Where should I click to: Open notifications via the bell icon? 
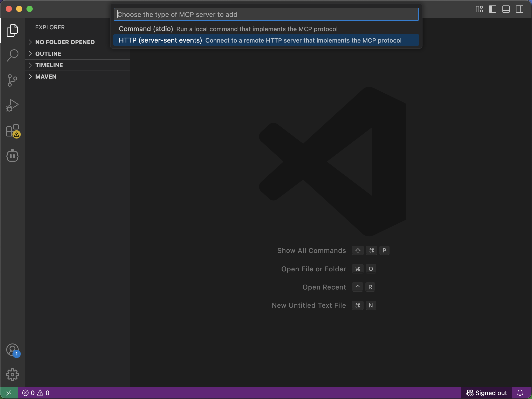click(x=520, y=393)
